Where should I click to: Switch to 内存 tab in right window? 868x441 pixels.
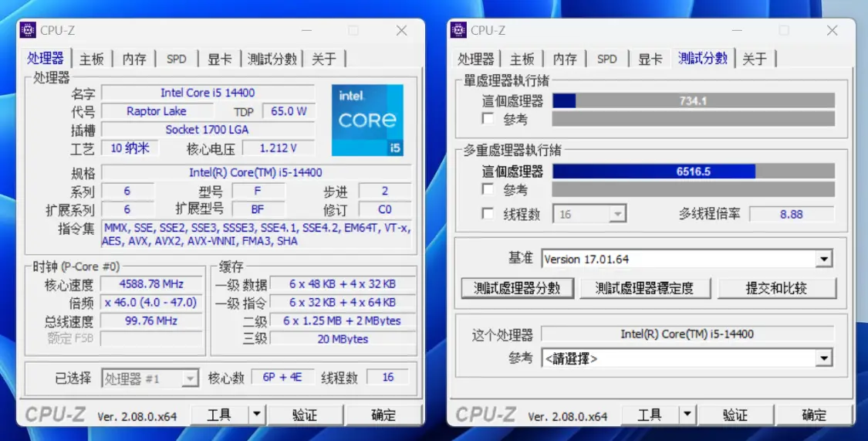(x=565, y=59)
